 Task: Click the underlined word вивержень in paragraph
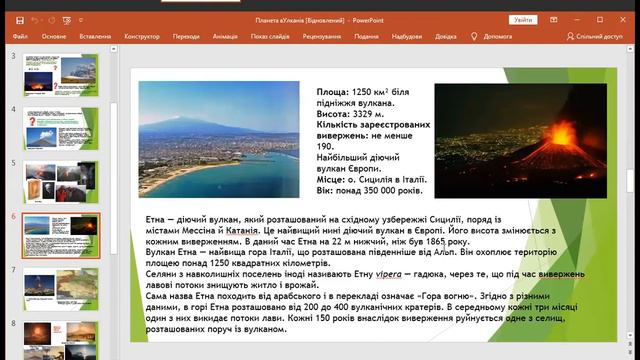coord(562,274)
